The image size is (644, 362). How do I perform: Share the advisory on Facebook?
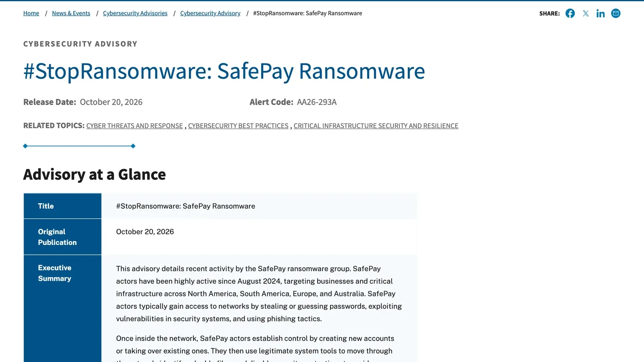click(x=570, y=13)
